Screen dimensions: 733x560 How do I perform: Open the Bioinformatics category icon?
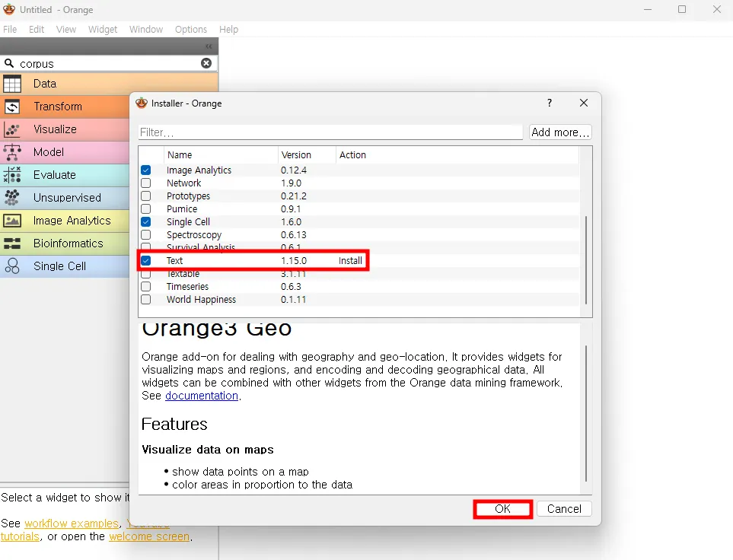[x=12, y=243]
